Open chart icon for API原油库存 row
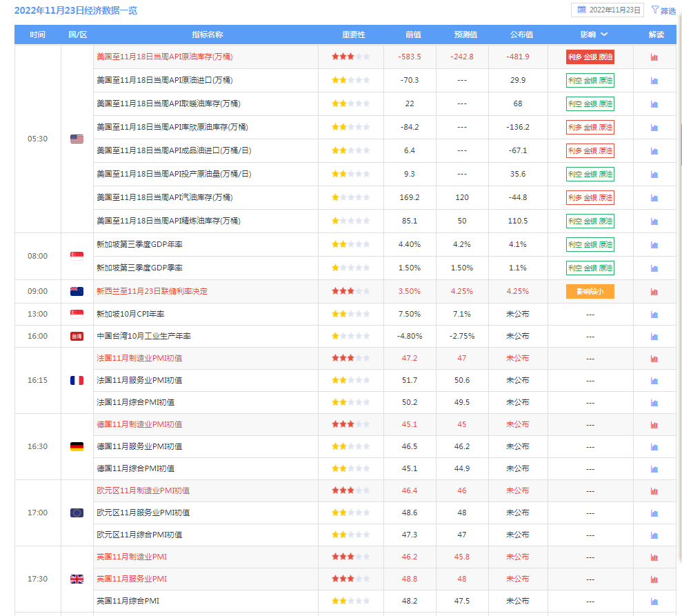682x616 pixels. coord(654,57)
